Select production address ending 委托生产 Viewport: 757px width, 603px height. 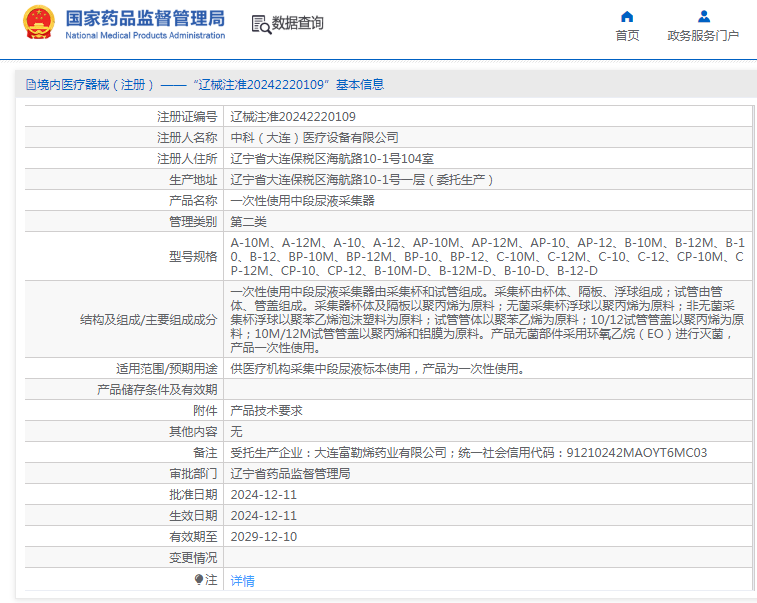coord(362,180)
